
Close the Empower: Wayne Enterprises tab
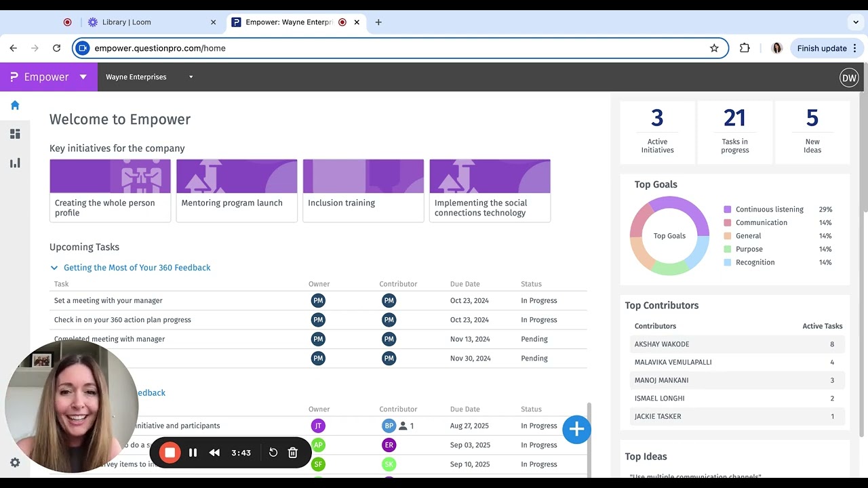coord(357,22)
